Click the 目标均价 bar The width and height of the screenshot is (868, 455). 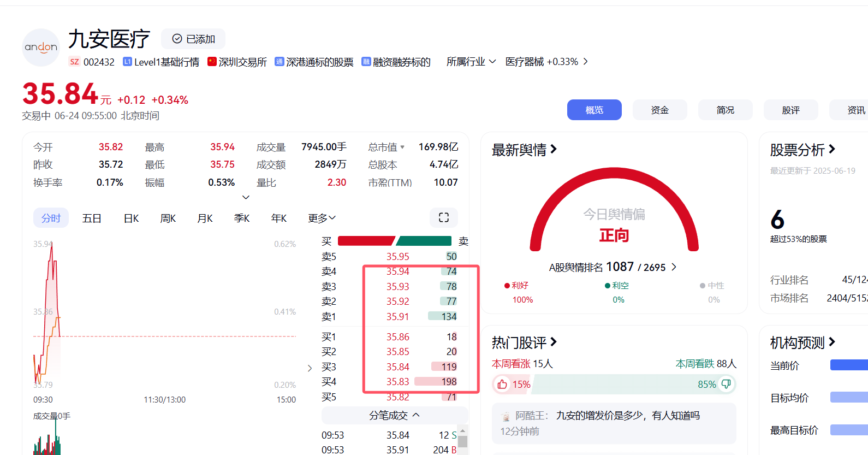coord(849,397)
